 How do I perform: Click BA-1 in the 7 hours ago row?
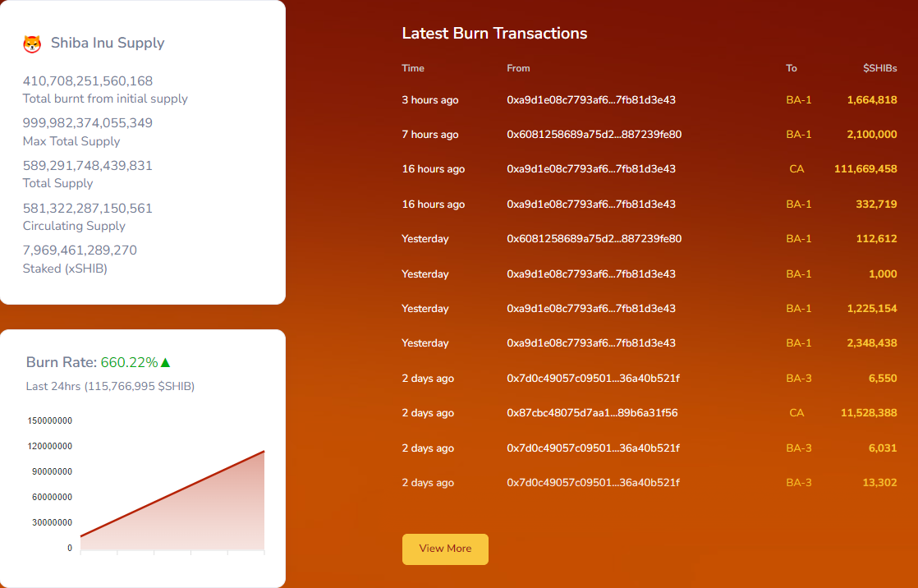point(799,135)
